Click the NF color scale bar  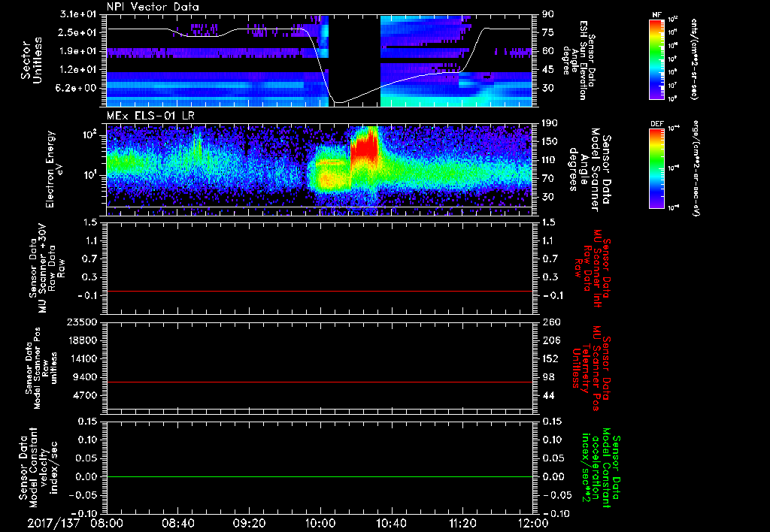656,59
